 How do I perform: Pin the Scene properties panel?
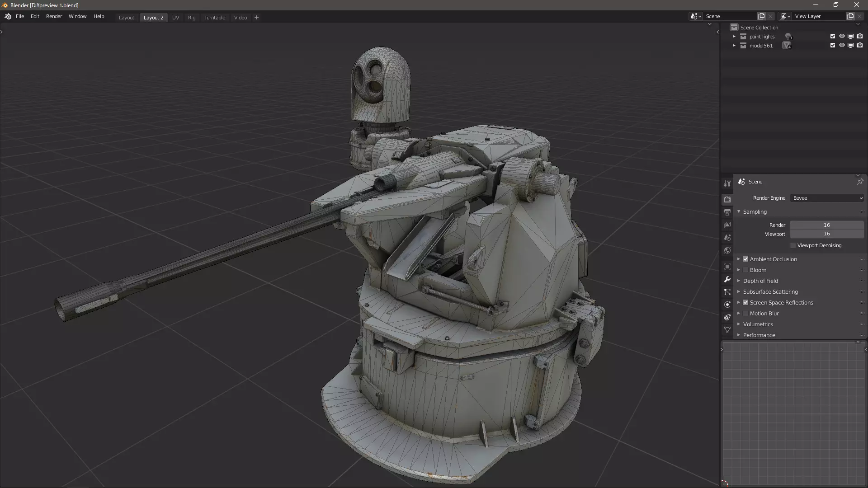tap(860, 182)
